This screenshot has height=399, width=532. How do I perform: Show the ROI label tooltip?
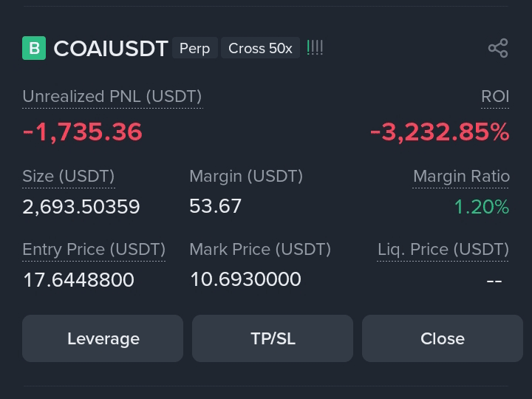point(495,97)
